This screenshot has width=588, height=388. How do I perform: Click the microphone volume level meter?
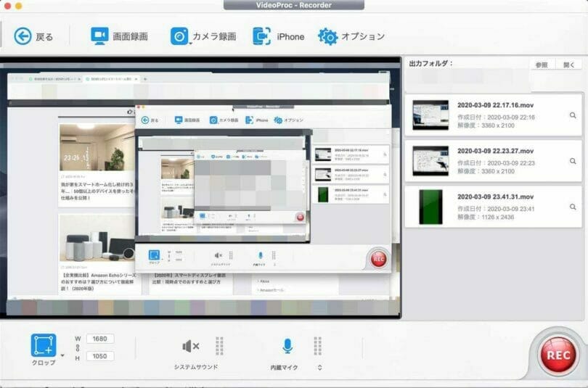318,346
